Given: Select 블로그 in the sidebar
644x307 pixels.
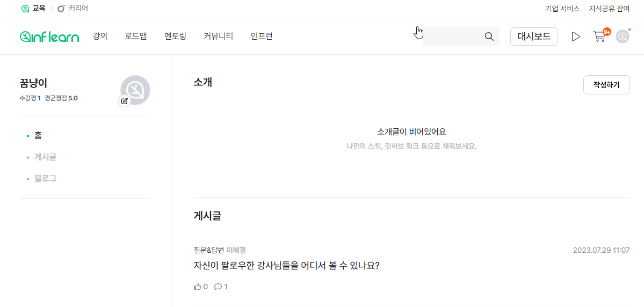Looking at the screenshot, I should [x=46, y=178].
